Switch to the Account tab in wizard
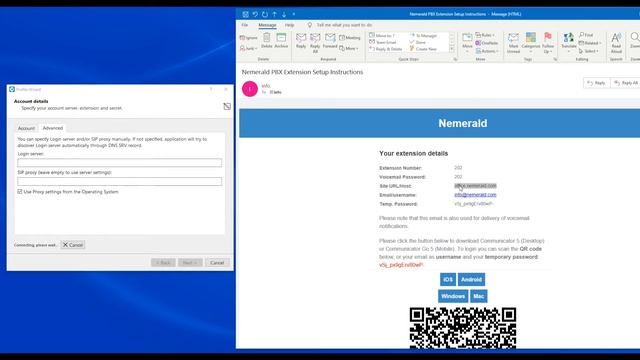This screenshot has width=640, height=360. [26, 128]
